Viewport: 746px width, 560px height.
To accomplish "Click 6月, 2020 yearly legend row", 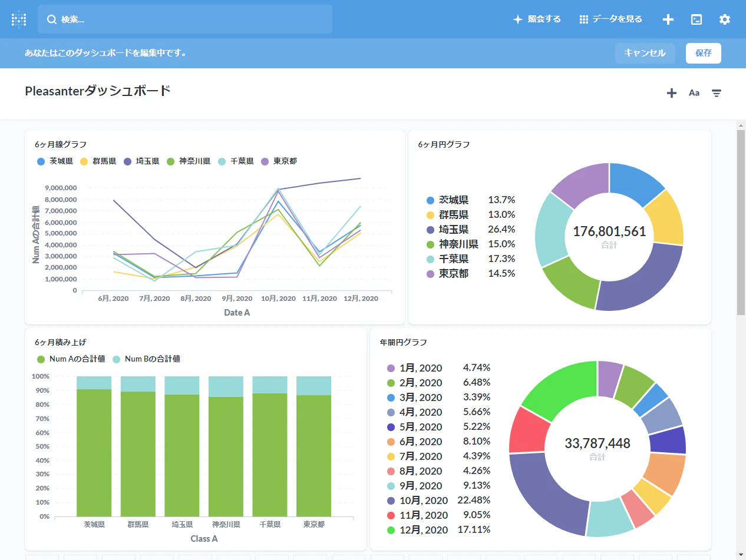I will pyautogui.click(x=438, y=442).
